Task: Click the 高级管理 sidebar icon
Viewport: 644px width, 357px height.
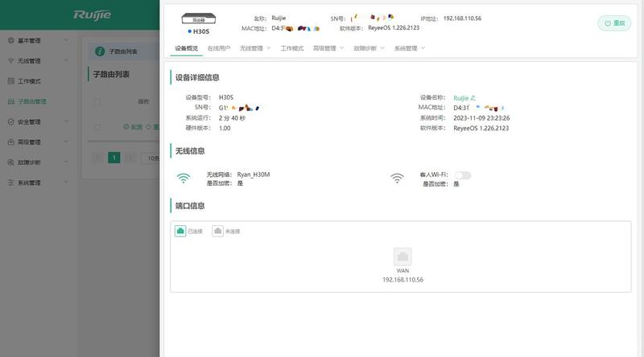Action: [x=11, y=142]
